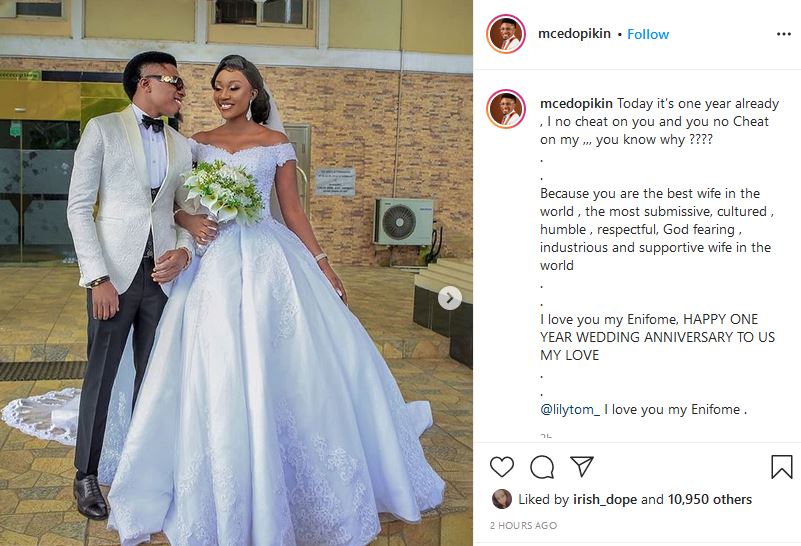Viewport: 801px width, 546px height.
Task: Follow mcedopikin account
Action: click(x=648, y=34)
